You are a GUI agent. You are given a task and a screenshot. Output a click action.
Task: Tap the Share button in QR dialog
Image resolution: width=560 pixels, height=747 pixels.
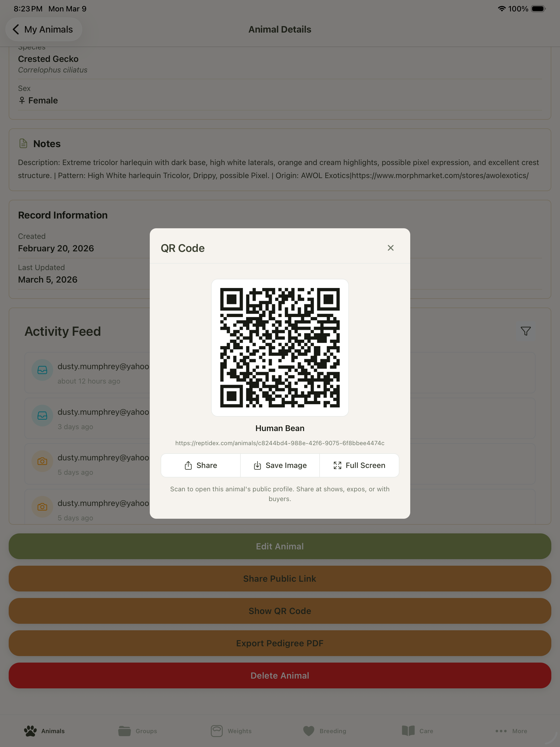[201, 465]
